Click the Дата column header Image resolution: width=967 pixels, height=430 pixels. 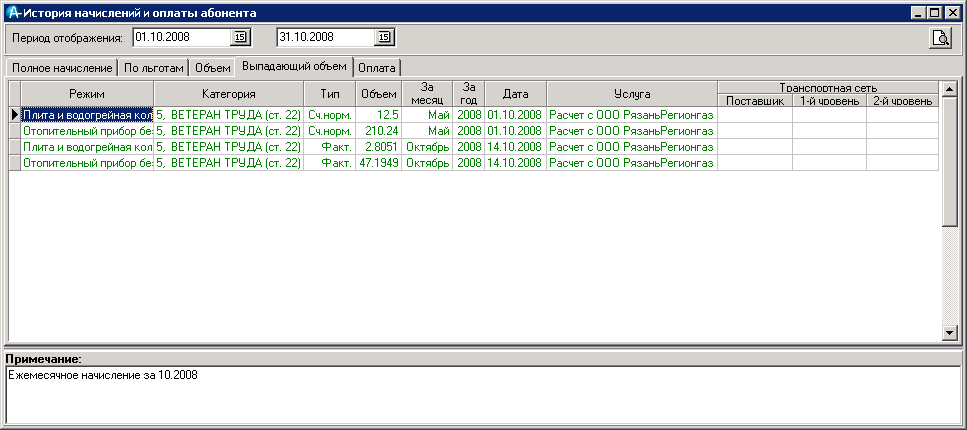[x=515, y=93]
